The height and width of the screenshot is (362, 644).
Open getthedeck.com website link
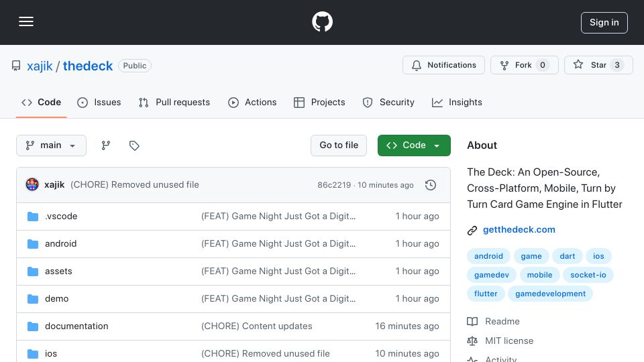(x=519, y=230)
